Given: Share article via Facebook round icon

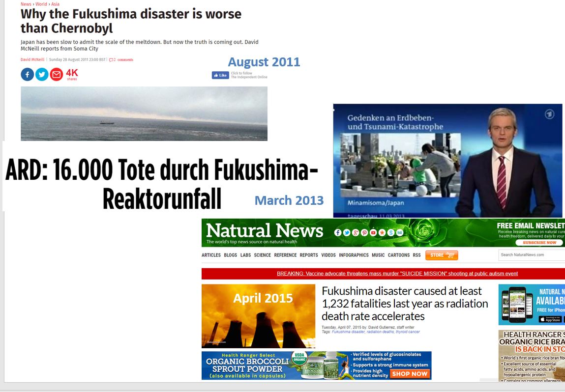Looking at the screenshot, I should 27,75.
